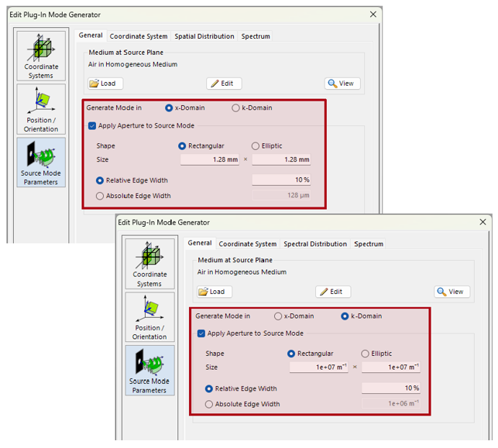Uncheck Apply Aperture to Source Mode in the top dialog
Screen dimensions: 498x448
click(x=93, y=125)
